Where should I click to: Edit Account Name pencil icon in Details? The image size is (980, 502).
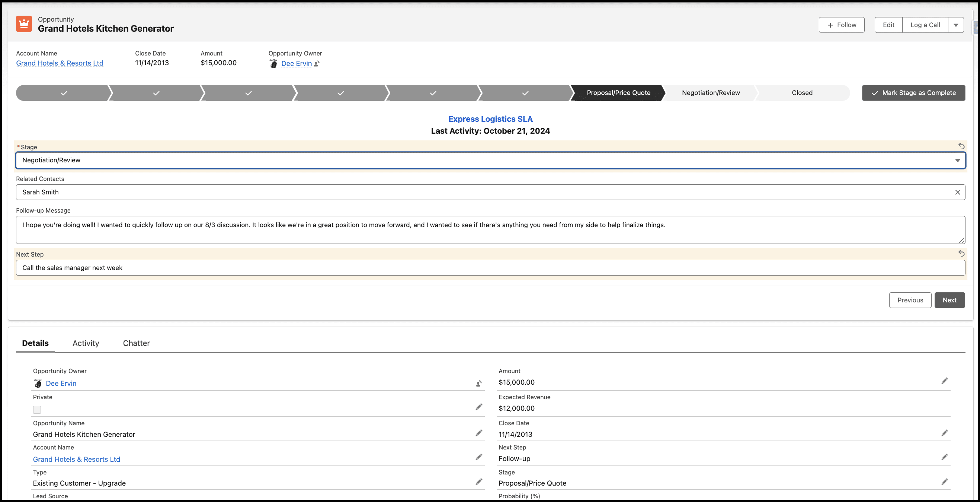(x=478, y=457)
